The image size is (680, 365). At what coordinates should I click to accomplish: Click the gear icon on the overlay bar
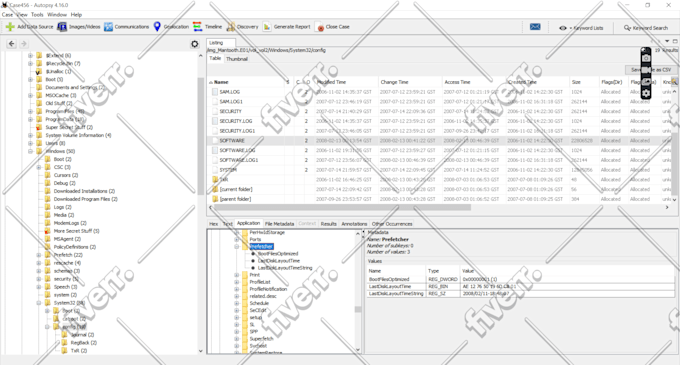coord(646,93)
